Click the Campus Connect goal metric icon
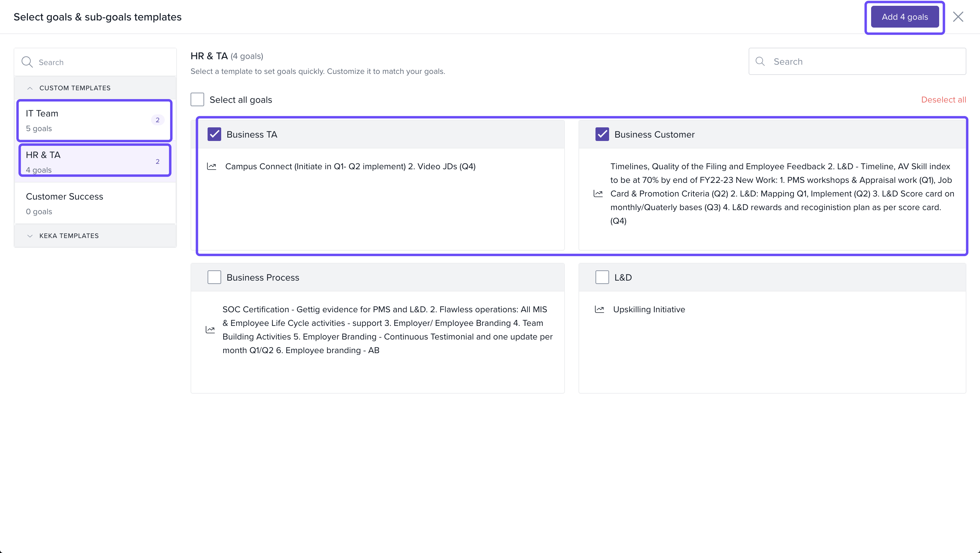 coord(212,166)
